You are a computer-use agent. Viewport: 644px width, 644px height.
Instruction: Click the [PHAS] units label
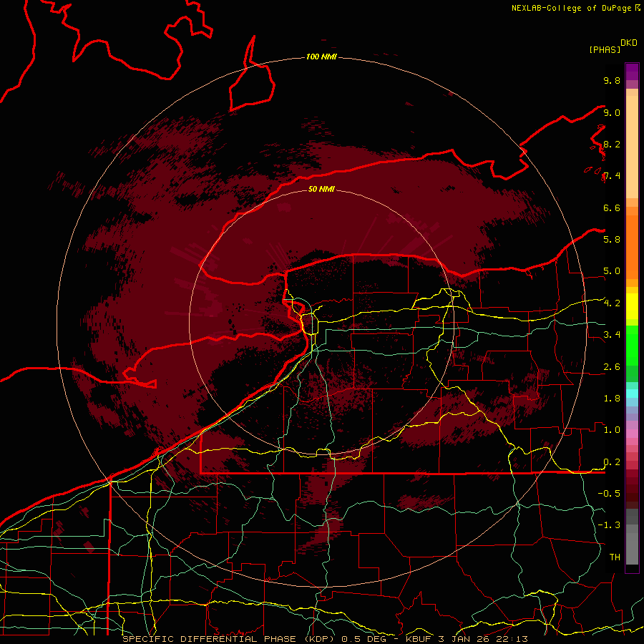click(x=605, y=50)
